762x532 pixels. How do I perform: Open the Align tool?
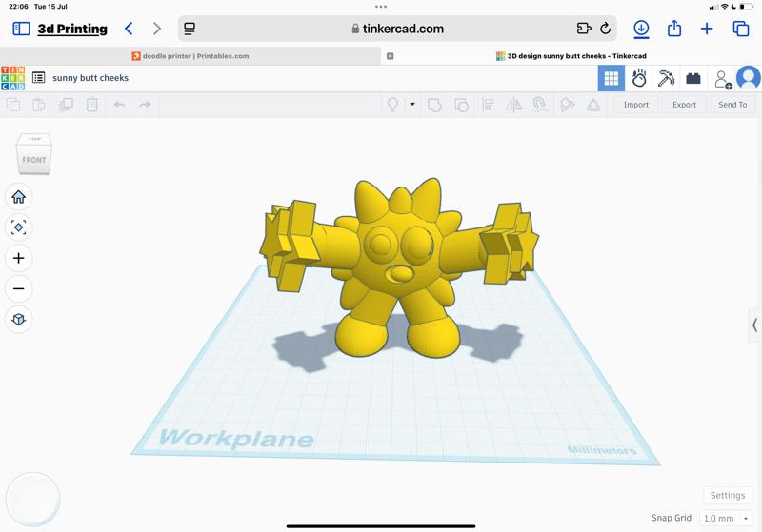point(488,105)
